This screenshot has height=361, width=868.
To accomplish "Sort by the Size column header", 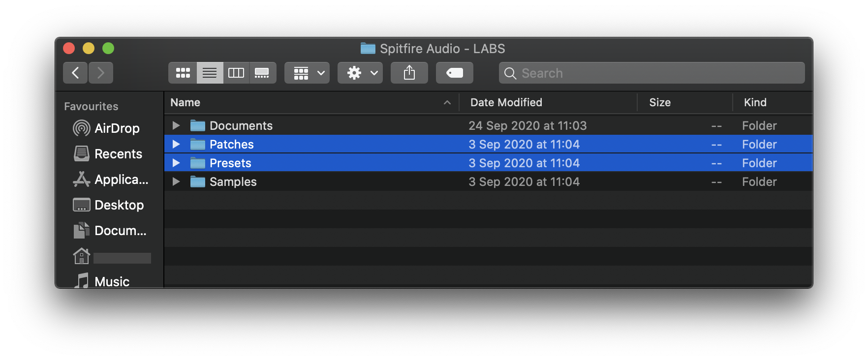I will click(x=685, y=102).
